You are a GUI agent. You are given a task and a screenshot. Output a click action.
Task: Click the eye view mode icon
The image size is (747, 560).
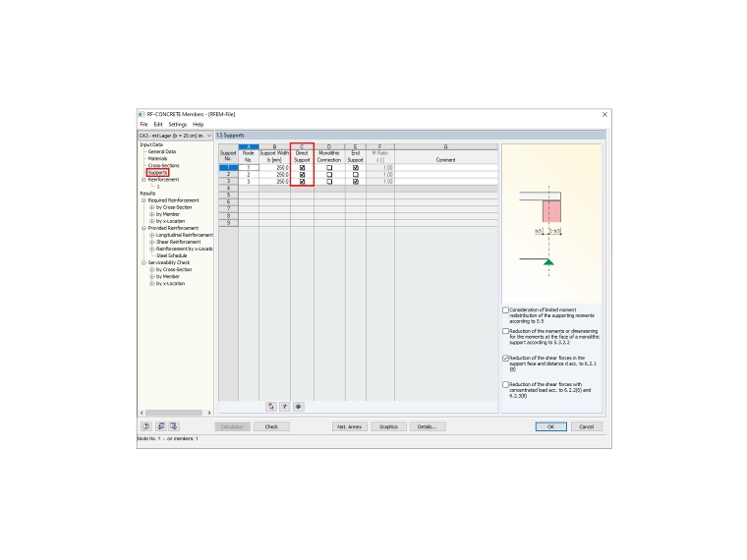(x=298, y=406)
